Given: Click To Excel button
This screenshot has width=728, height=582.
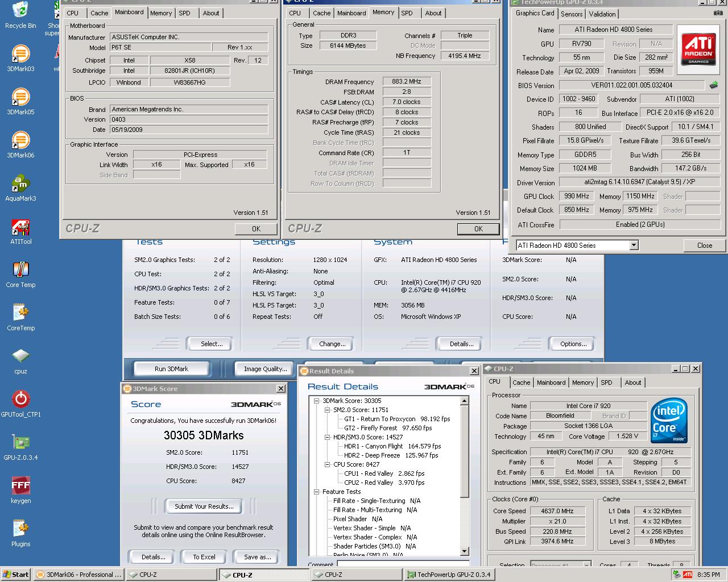Looking at the screenshot, I should 204,557.
